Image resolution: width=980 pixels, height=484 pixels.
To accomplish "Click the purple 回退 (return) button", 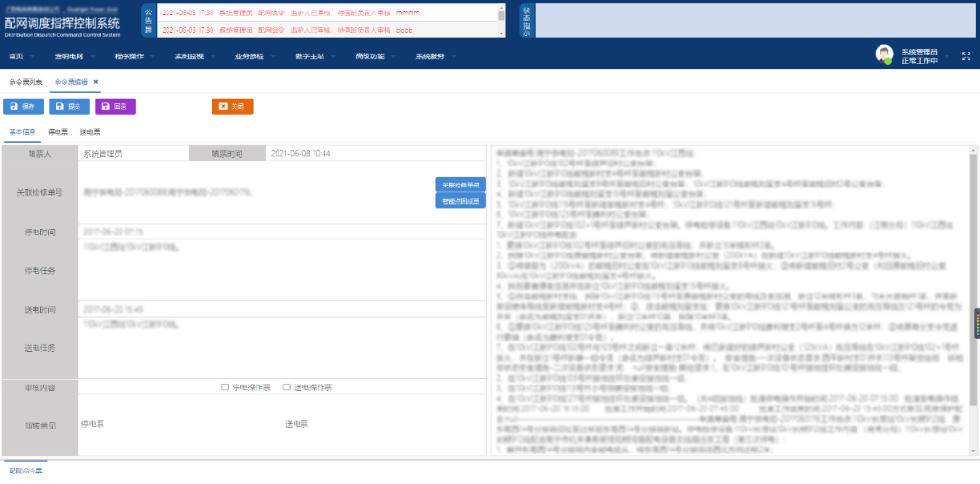I will [x=115, y=106].
